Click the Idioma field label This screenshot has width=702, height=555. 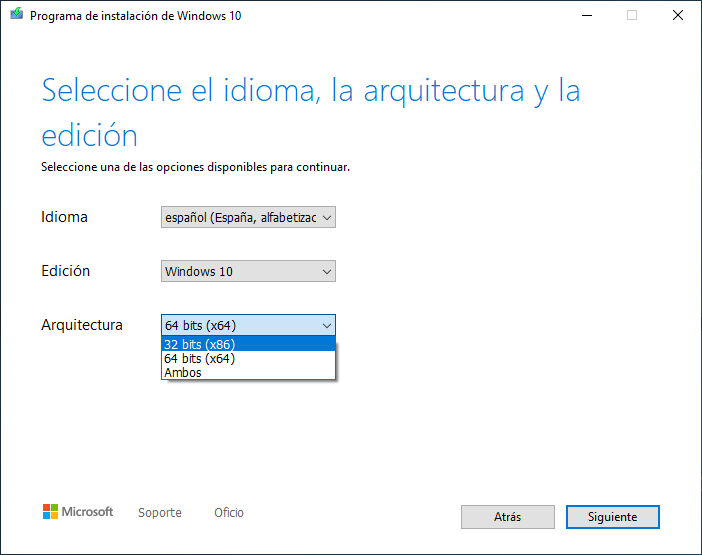pos(64,217)
